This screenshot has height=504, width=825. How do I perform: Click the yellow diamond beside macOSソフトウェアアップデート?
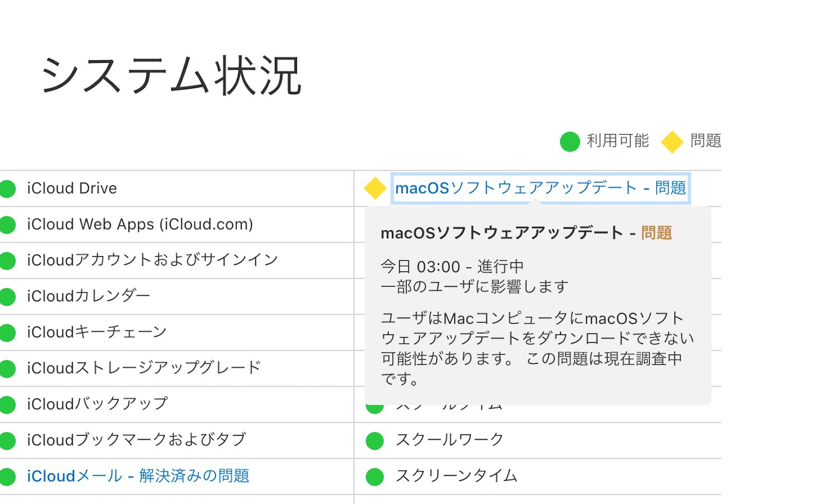coord(375,188)
